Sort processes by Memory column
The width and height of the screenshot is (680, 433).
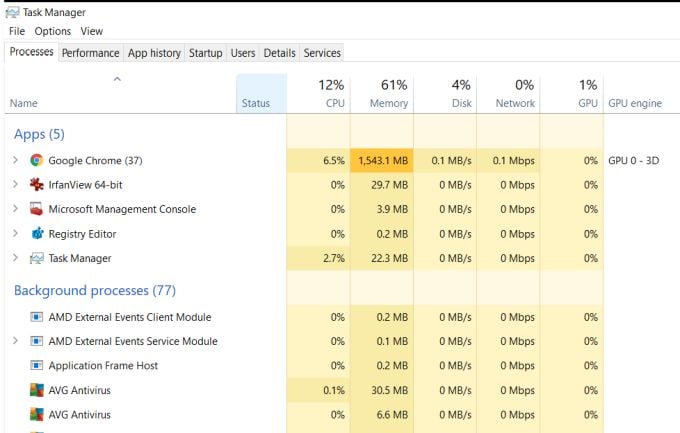click(382, 95)
